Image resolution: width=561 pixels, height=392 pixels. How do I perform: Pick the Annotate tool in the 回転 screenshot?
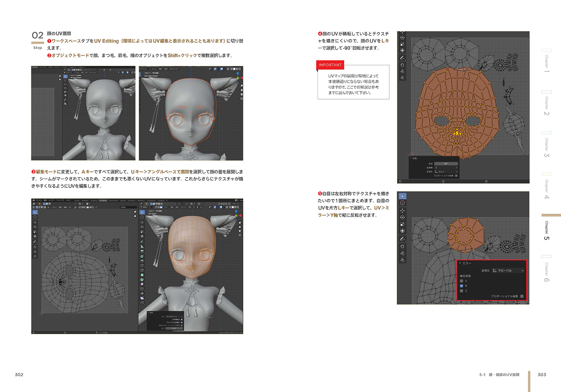click(x=403, y=58)
